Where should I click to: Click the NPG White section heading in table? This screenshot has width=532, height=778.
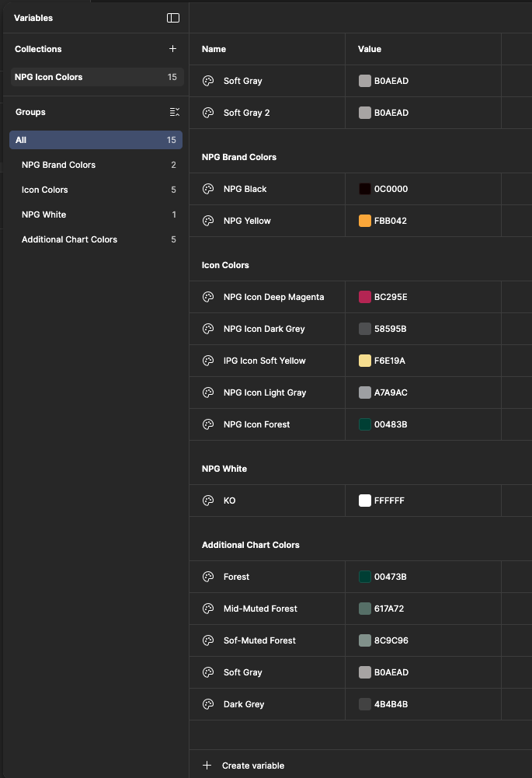(224, 469)
